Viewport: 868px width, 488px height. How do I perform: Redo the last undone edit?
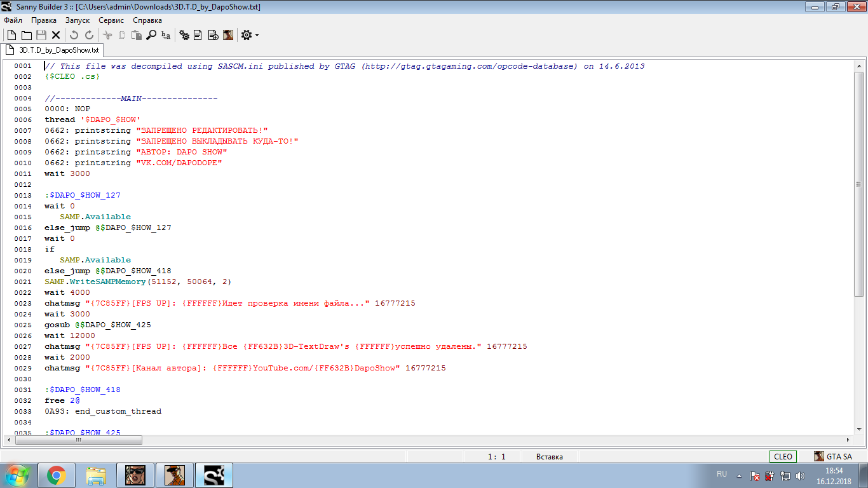point(89,35)
